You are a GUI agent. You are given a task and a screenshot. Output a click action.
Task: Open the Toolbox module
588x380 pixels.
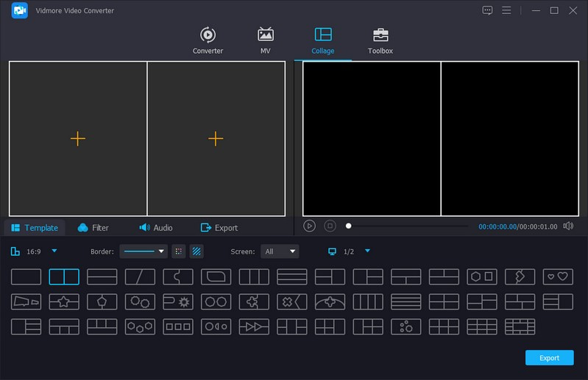coord(380,40)
